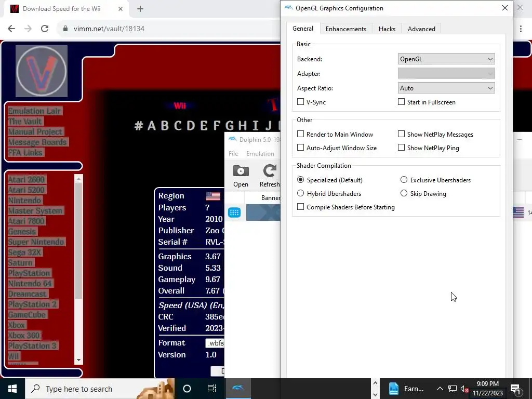Click Banner column header in Dolphin

(270, 198)
